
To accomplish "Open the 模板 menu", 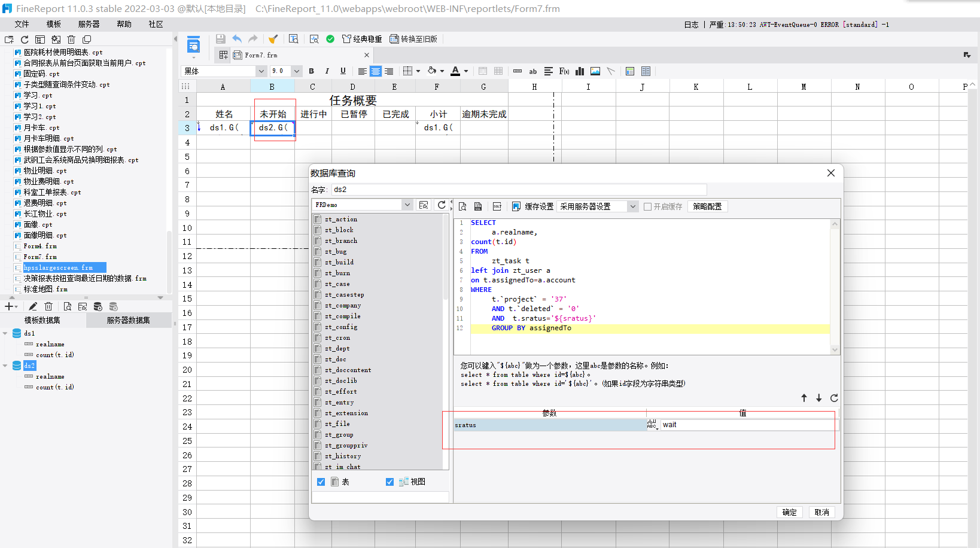I will click(54, 24).
